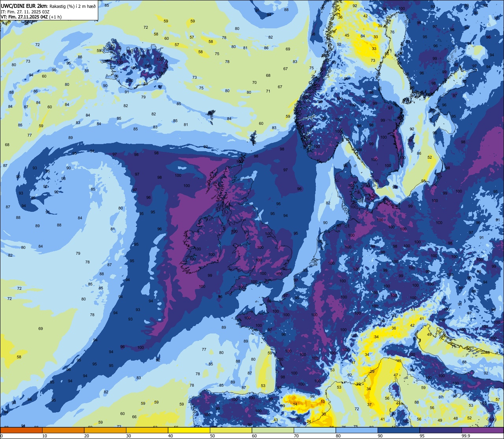Click the humidity value "24" on the map
The image size is (504, 439).
coord(309,422)
